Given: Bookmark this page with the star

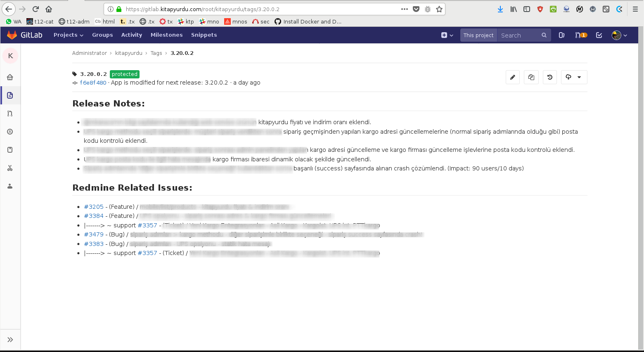Looking at the screenshot, I should (x=439, y=9).
